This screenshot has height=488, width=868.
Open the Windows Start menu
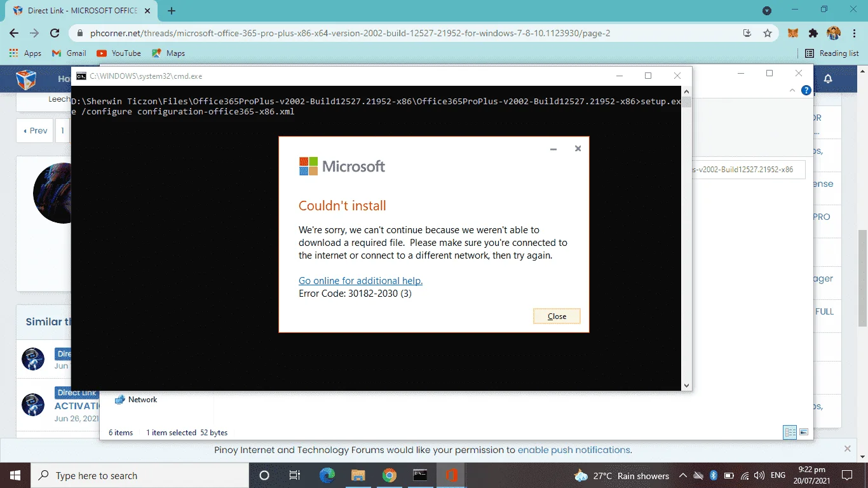point(15,475)
